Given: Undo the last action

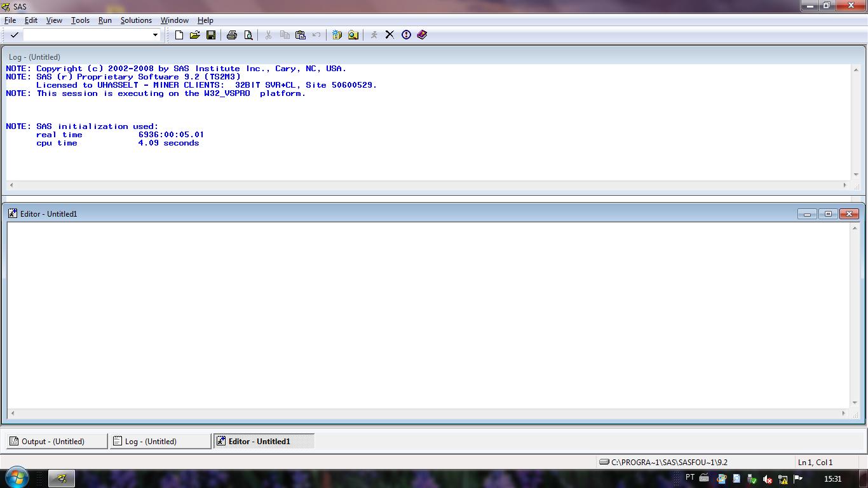Looking at the screenshot, I should coord(316,35).
